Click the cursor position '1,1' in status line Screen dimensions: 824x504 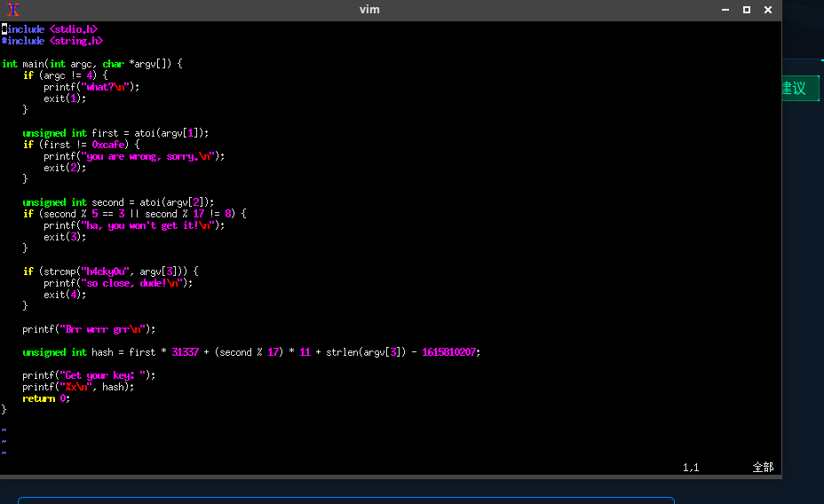coord(691,468)
